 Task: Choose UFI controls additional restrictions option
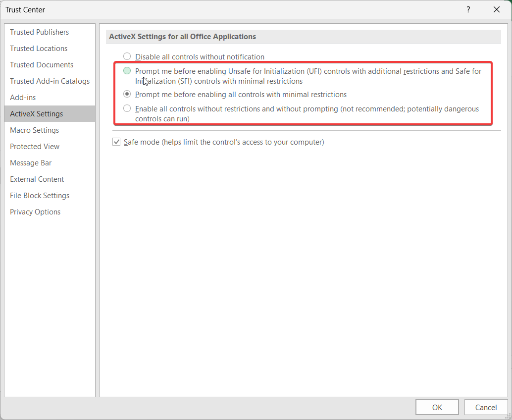pos(127,71)
